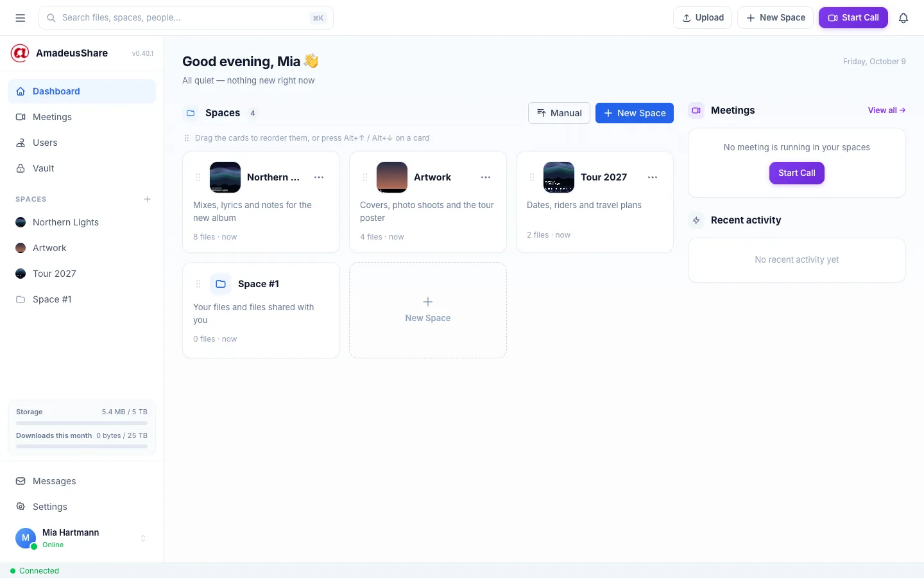Focus the search files, spaces, people field
Image resolution: width=924 pixels, height=578 pixels.
(x=186, y=18)
